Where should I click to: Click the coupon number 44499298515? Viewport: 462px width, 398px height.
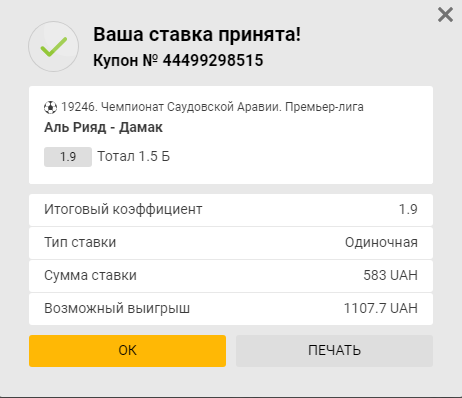[x=213, y=60]
